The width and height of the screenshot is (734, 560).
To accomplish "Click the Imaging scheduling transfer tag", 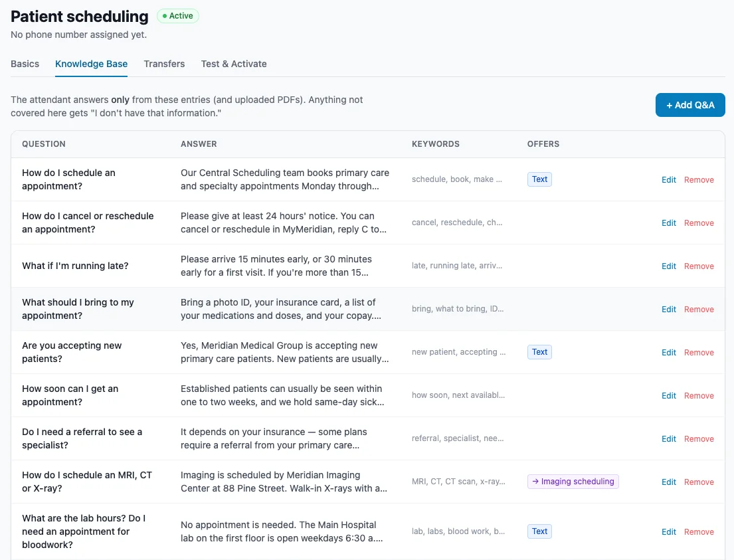I will pyautogui.click(x=573, y=482).
